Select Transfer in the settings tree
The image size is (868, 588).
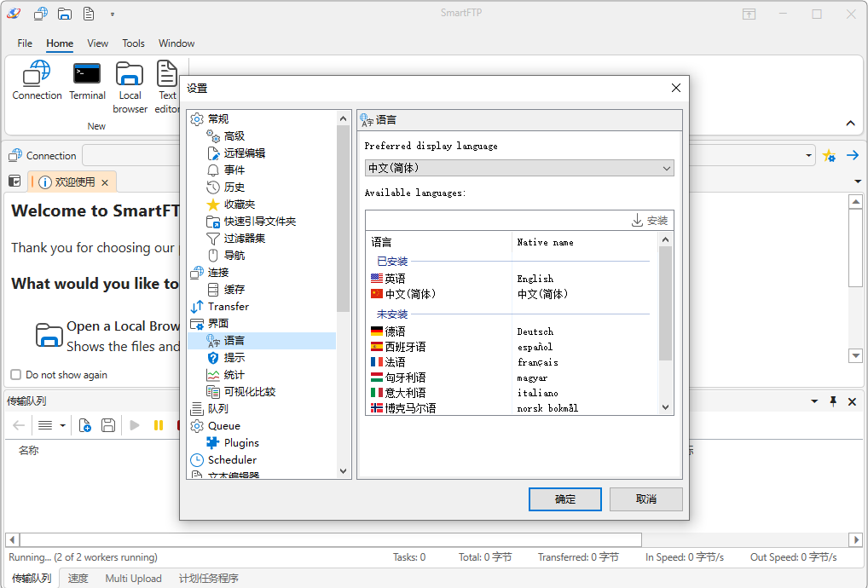[228, 307]
